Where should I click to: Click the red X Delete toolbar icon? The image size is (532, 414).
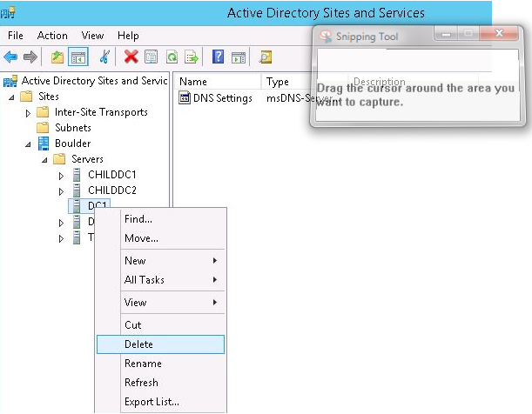pos(131,57)
